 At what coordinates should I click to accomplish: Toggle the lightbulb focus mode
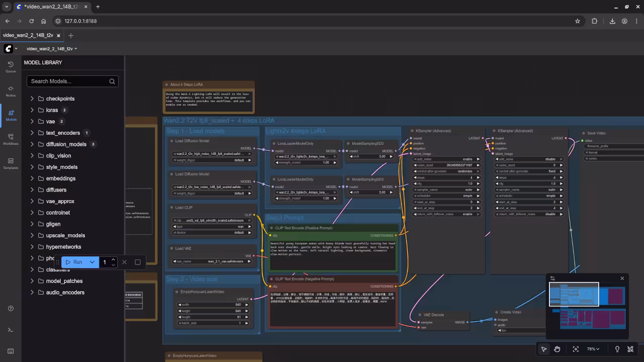(617, 349)
